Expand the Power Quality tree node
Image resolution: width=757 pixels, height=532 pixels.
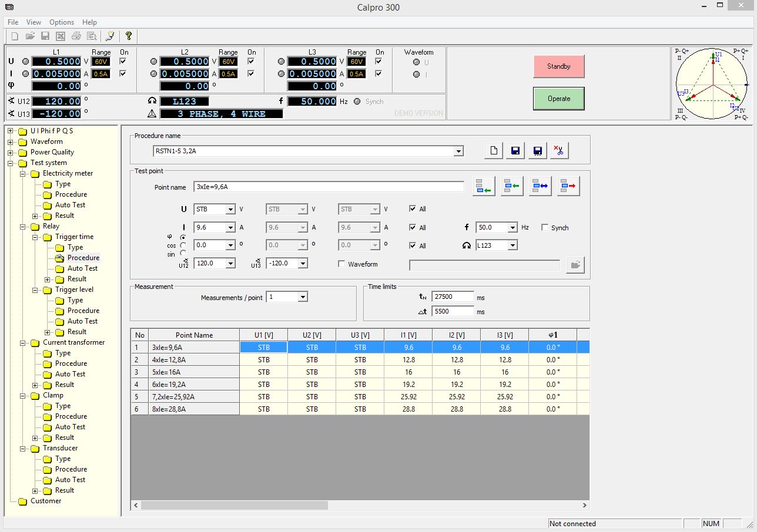coord(10,152)
